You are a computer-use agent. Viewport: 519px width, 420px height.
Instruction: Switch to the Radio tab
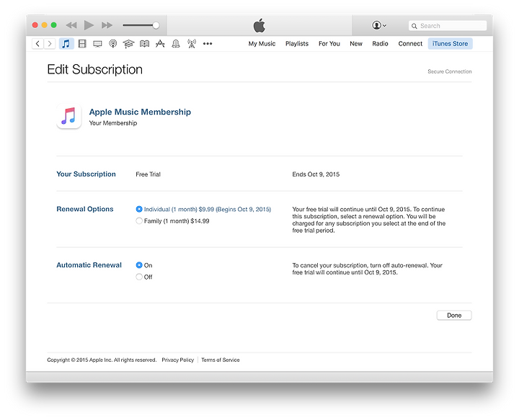(x=380, y=44)
